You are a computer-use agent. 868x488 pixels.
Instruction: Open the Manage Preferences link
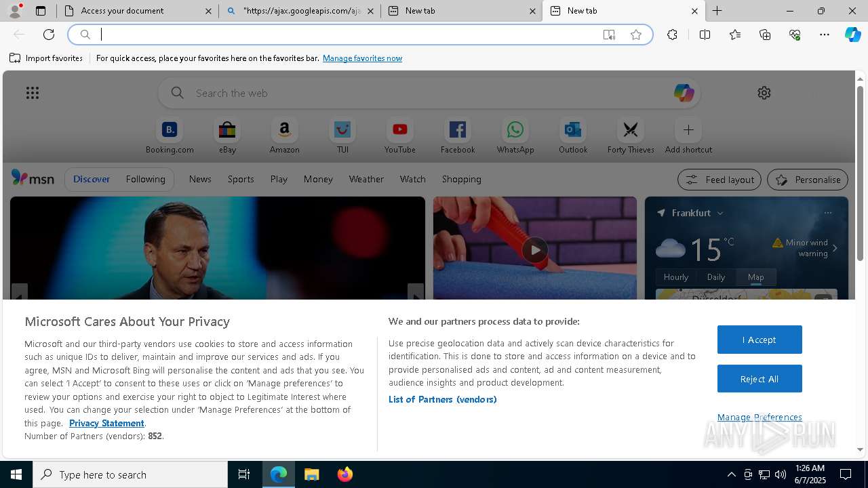[759, 417]
